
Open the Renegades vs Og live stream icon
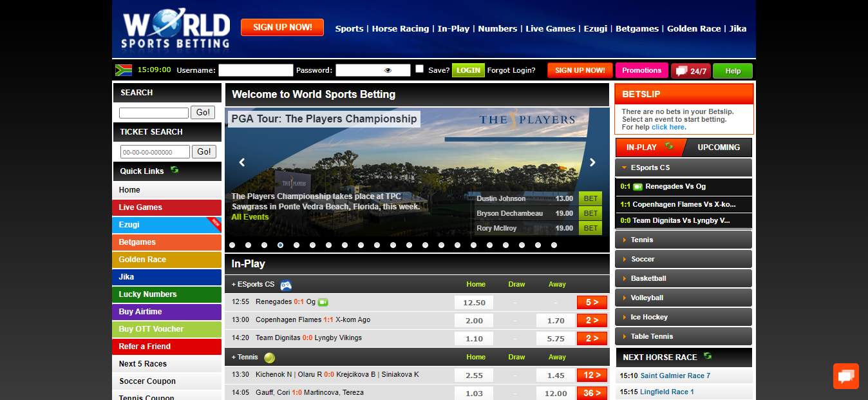(x=323, y=301)
